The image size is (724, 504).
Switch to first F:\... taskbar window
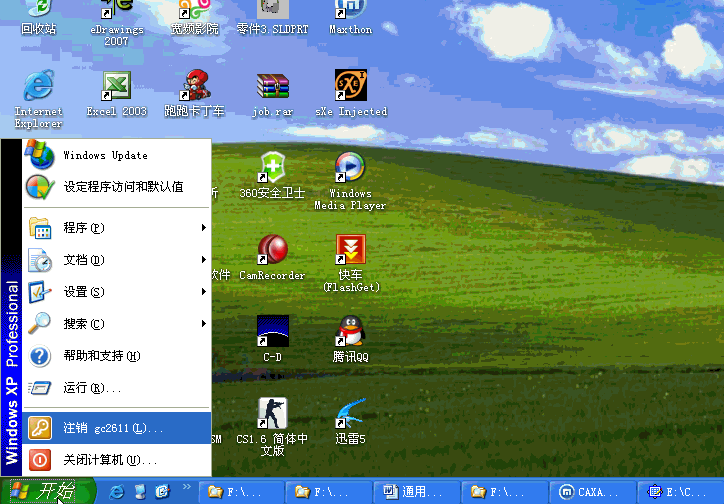point(241,492)
